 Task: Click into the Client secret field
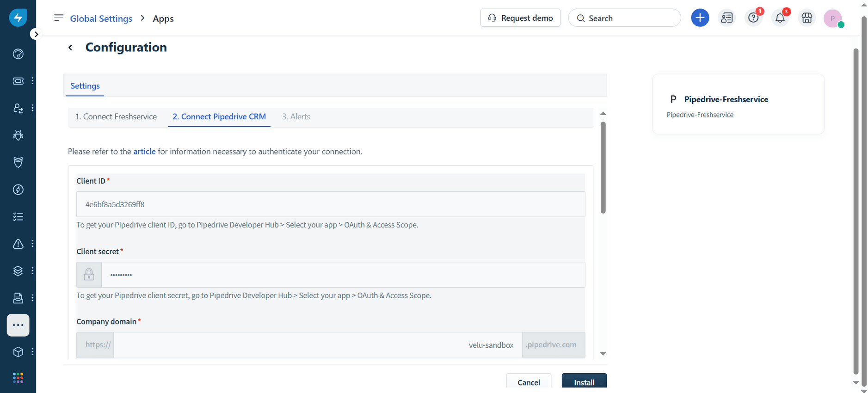click(343, 275)
